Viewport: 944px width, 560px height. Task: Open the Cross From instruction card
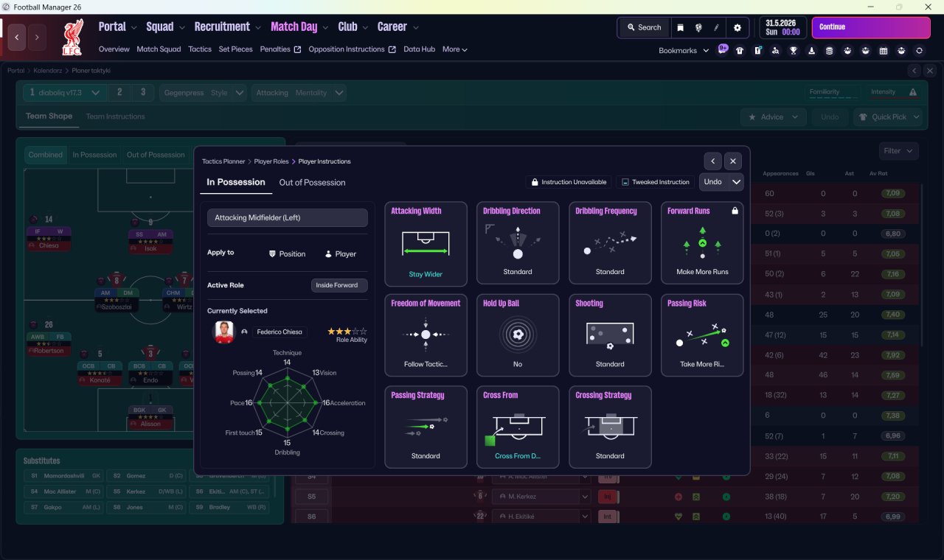(x=518, y=427)
